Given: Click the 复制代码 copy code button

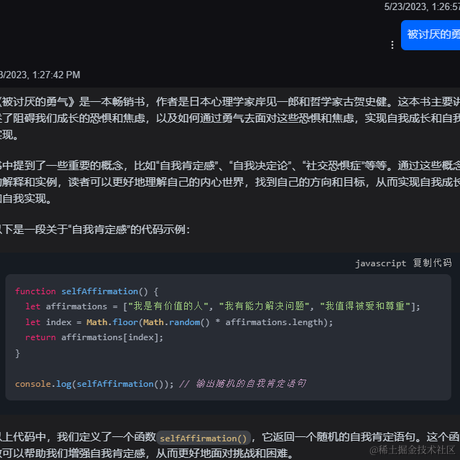Looking at the screenshot, I should coord(432,263).
